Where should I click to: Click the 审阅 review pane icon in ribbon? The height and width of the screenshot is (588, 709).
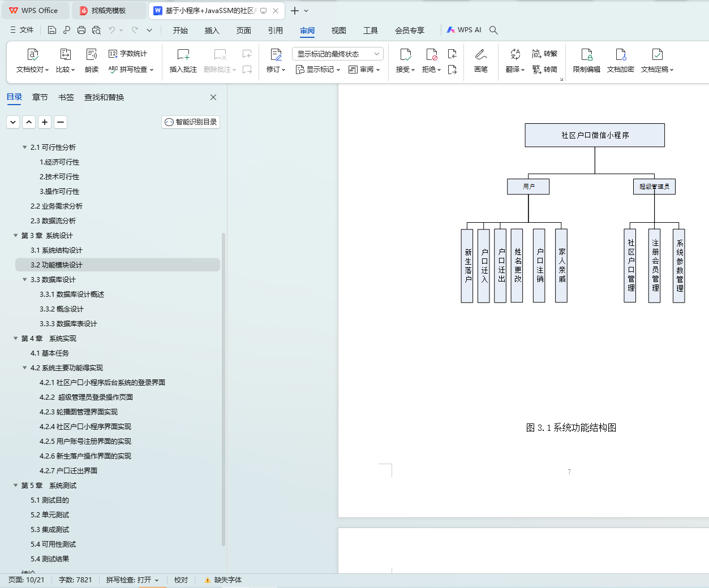click(353, 70)
